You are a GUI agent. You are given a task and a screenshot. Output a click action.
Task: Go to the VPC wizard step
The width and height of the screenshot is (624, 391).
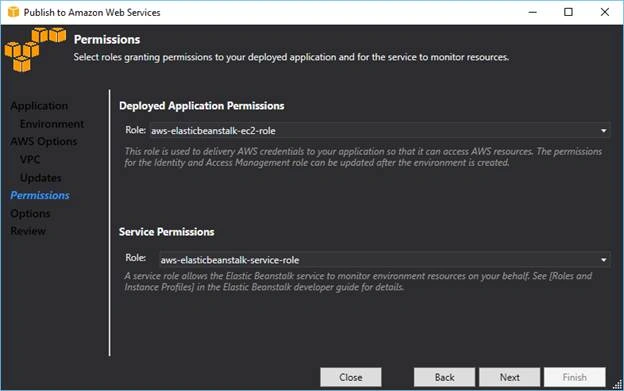(30, 160)
